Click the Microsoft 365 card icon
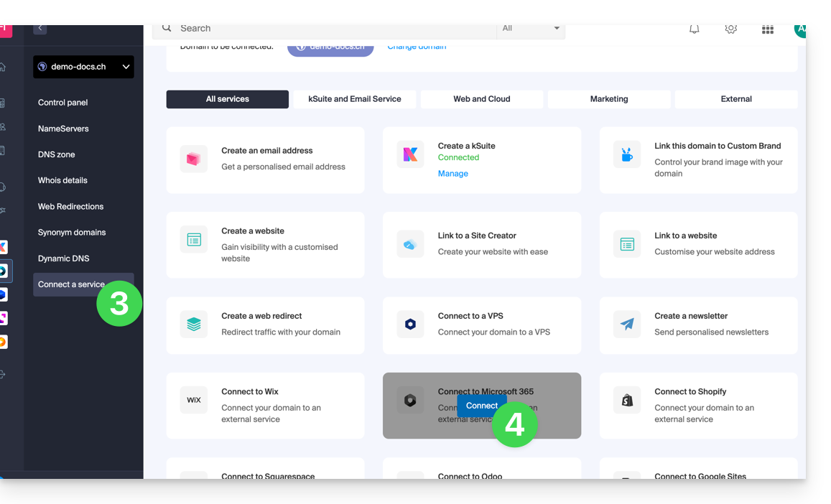 pos(410,400)
